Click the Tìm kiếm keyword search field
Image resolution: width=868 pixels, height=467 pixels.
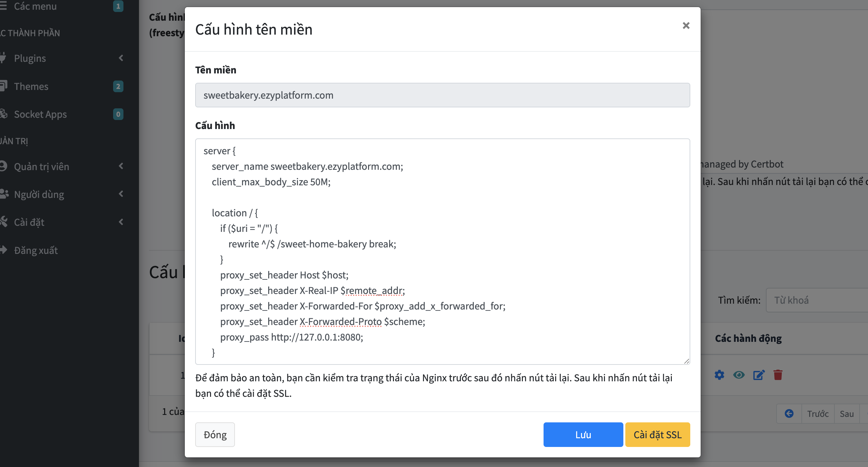coord(817,300)
